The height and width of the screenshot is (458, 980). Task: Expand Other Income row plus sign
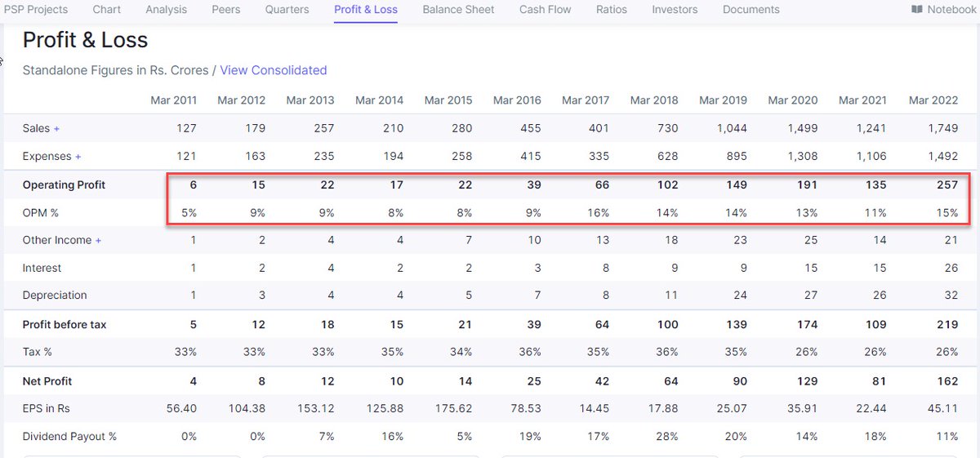pyautogui.click(x=99, y=241)
